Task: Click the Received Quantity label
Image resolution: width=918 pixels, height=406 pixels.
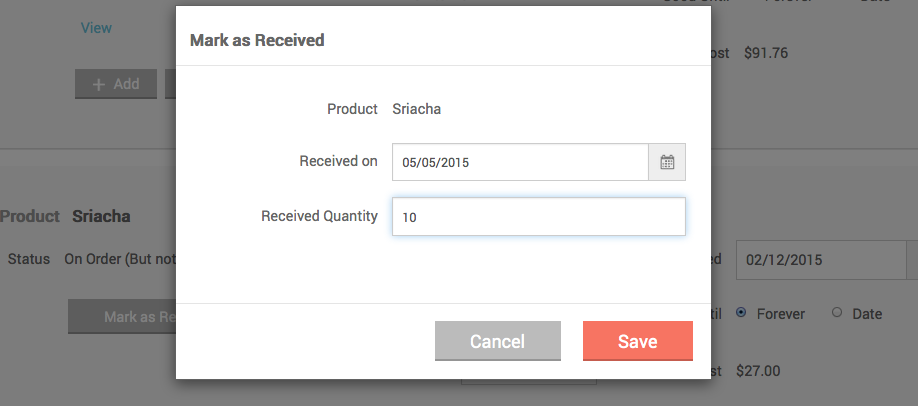Action: [319, 216]
